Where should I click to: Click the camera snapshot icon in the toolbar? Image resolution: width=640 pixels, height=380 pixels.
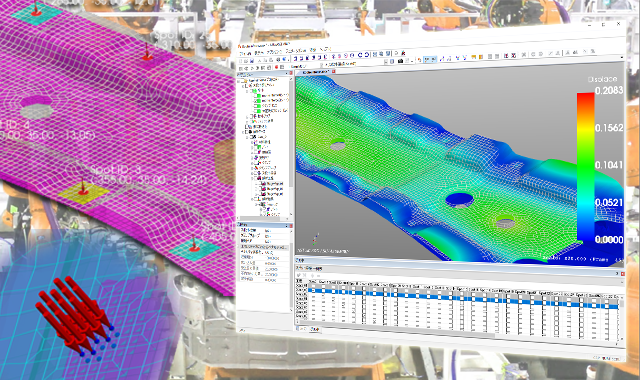point(400,61)
